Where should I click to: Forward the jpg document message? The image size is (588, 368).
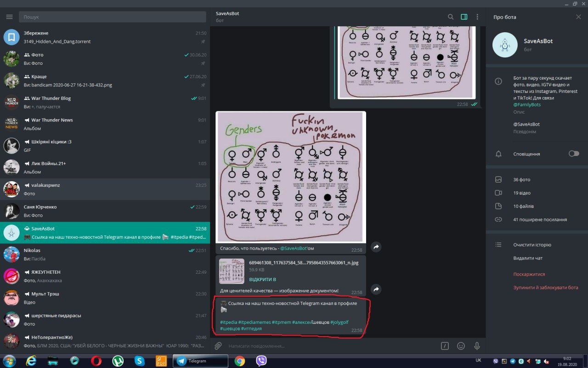click(376, 289)
